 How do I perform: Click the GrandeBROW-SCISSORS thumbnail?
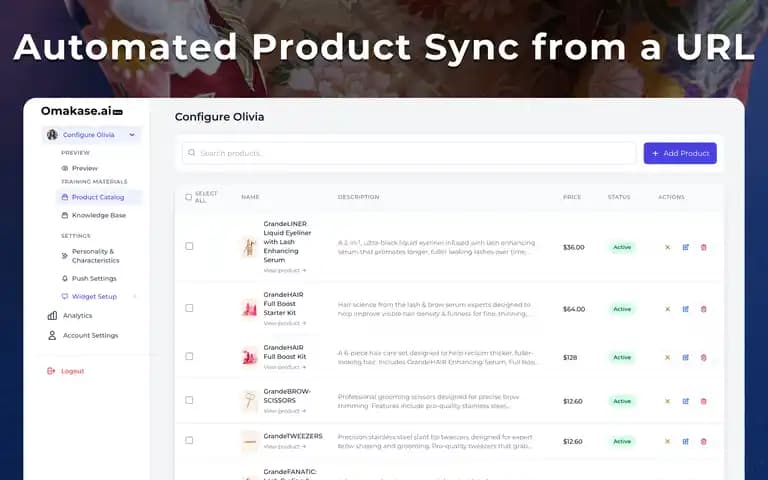coord(250,401)
